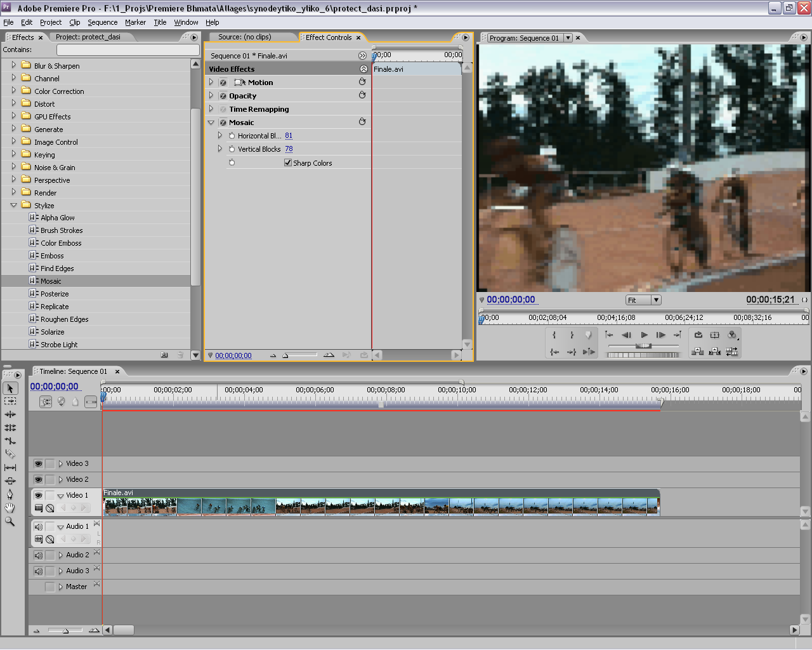Select the Slide tool
Screen dimensions: 812x650
point(10,481)
